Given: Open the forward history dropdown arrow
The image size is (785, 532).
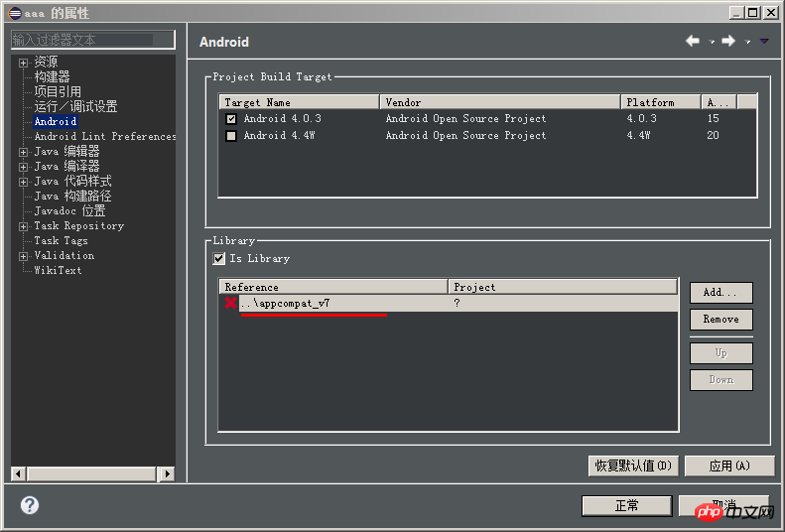Looking at the screenshot, I should (747, 42).
